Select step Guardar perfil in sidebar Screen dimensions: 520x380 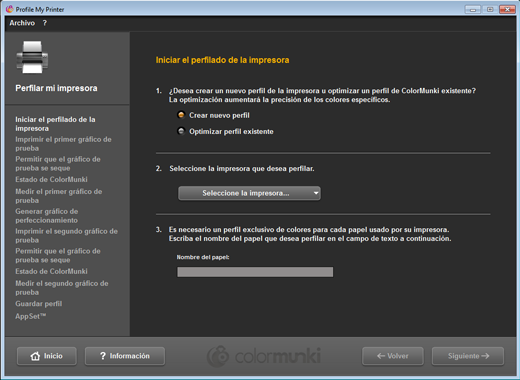click(x=39, y=304)
